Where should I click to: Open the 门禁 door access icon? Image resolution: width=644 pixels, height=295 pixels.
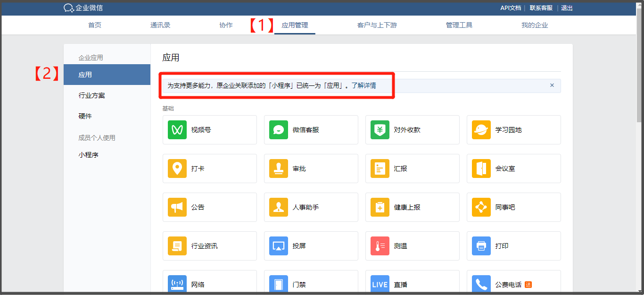pos(279,284)
